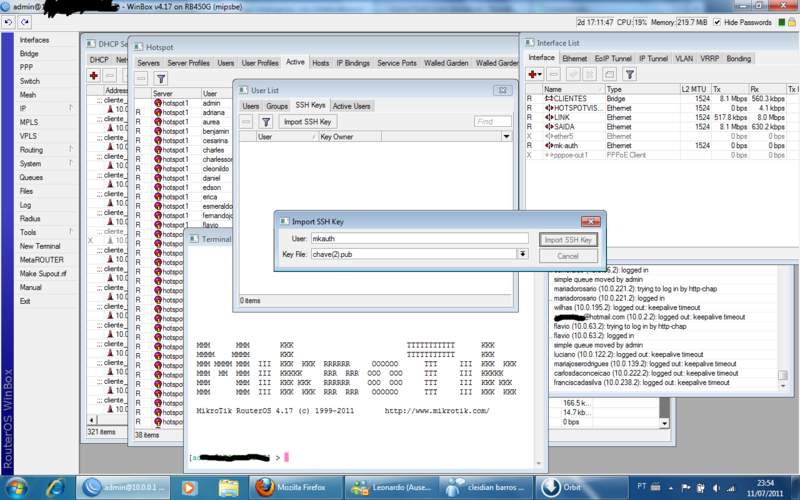800x500 pixels.
Task: Click the volume icon in system tray
Action: (x=717, y=488)
